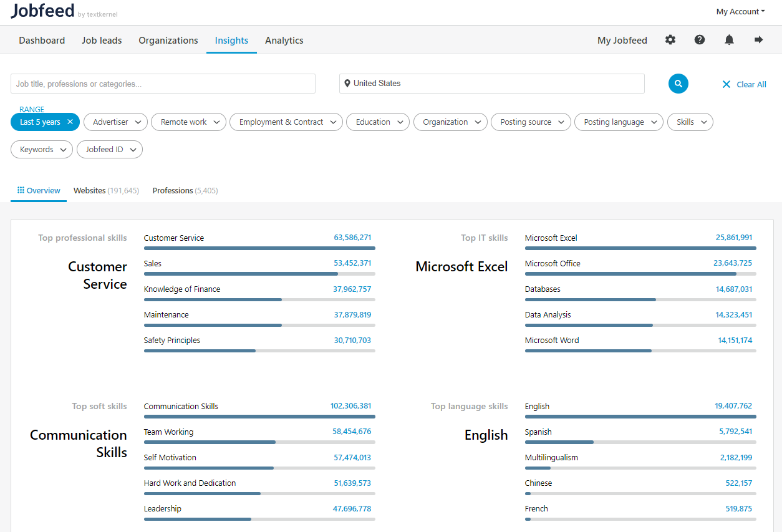Toggle the RANGE filter label

click(31, 109)
